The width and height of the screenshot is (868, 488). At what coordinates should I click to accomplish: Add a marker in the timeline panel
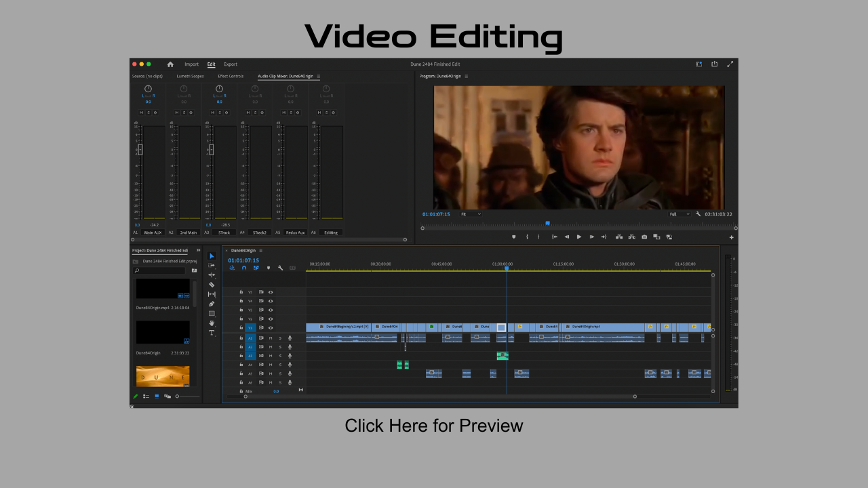coord(269,268)
